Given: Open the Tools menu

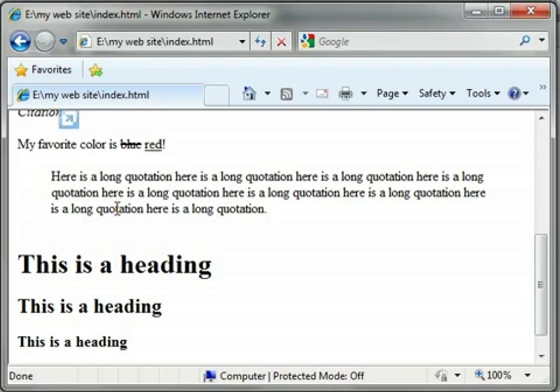Looking at the screenshot, I should 483,94.
